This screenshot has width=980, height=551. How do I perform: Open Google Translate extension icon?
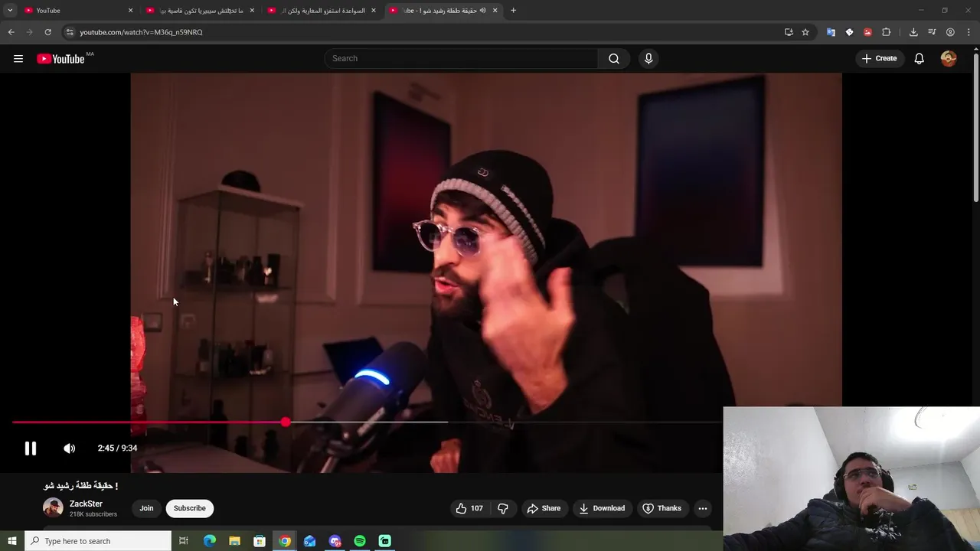pyautogui.click(x=831, y=32)
